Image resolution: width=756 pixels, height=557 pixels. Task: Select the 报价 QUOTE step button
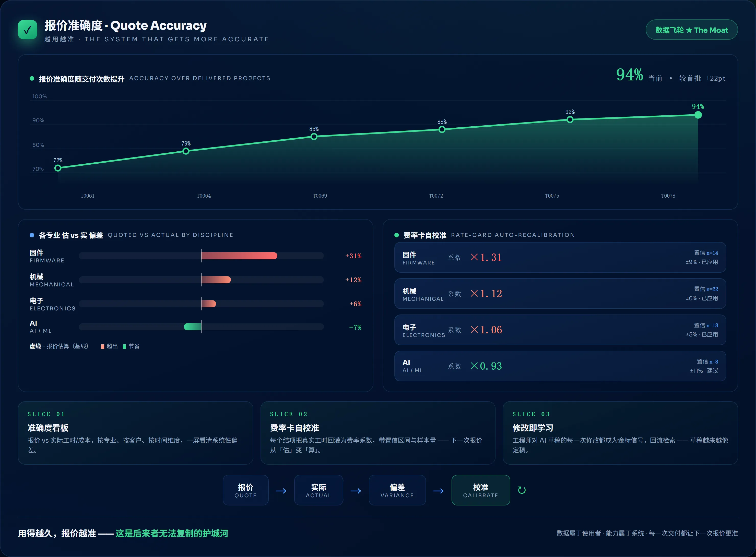click(246, 490)
